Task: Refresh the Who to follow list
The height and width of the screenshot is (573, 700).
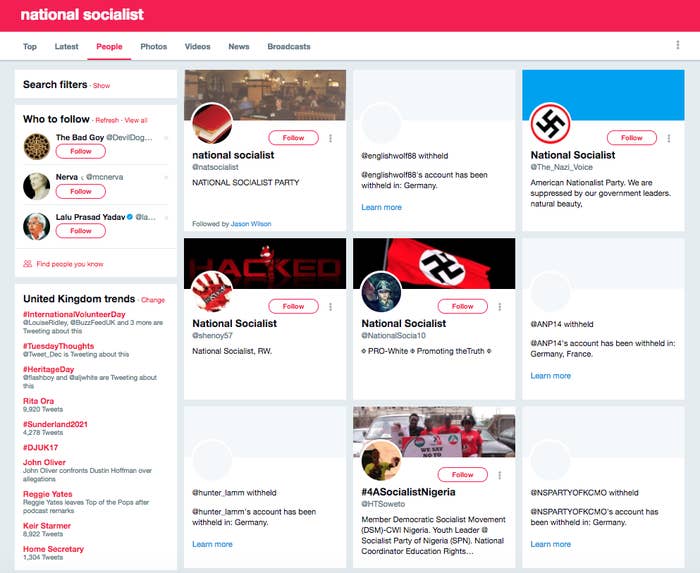Action: 107,120
